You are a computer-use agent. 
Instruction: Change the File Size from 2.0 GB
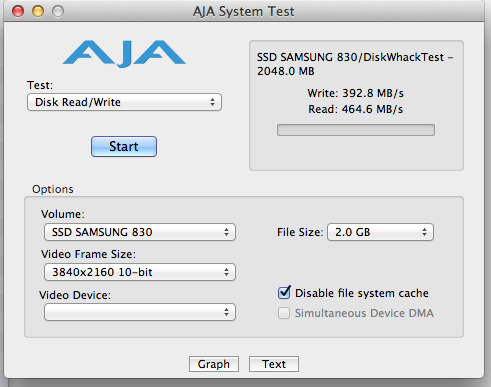coord(380,232)
